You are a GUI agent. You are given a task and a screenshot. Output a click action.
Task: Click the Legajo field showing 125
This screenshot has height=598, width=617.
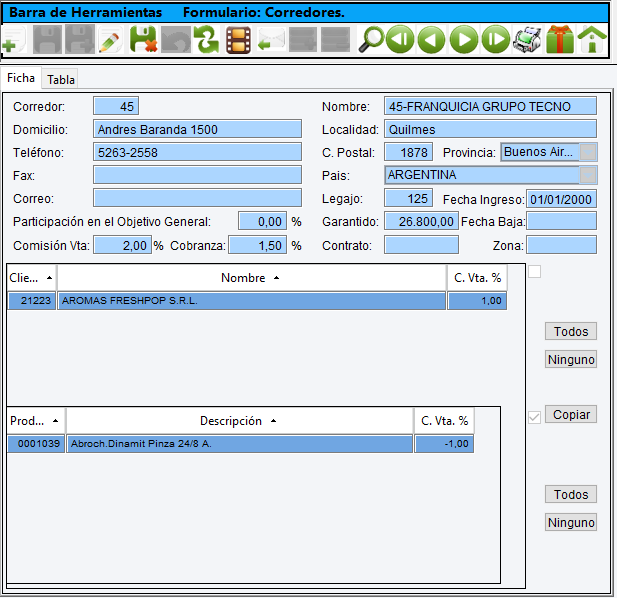click(x=408, y=198)
